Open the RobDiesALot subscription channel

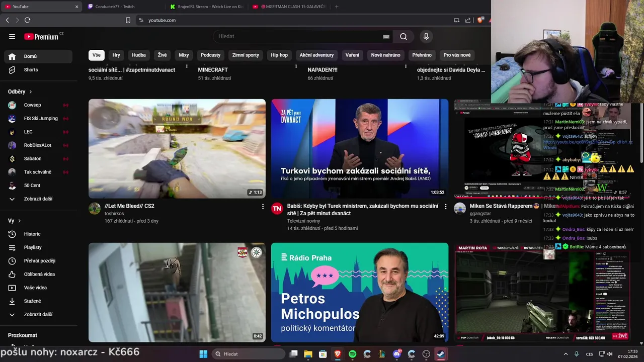[x=38, y=145]
